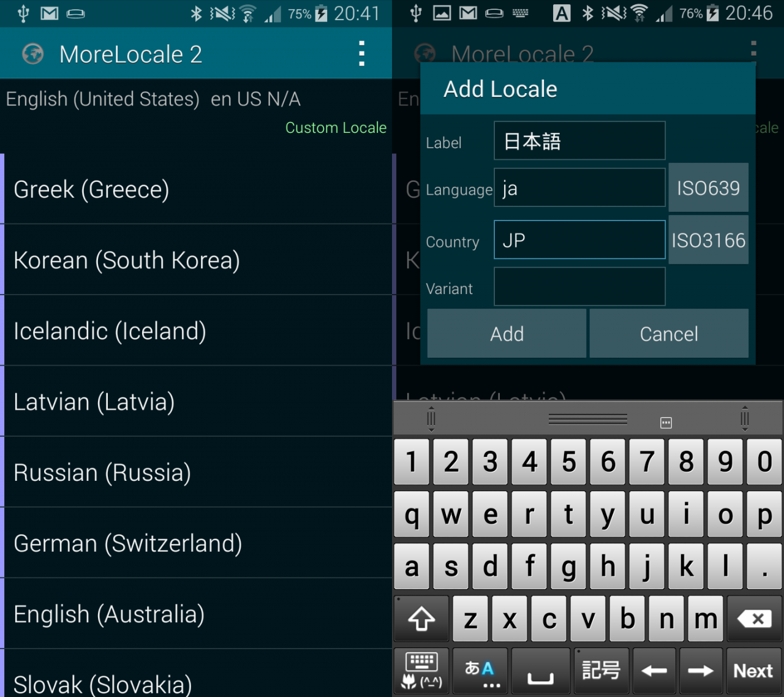784x697 pixels.
Task: Move cursor right with arrow key
Action: [701, 671]
